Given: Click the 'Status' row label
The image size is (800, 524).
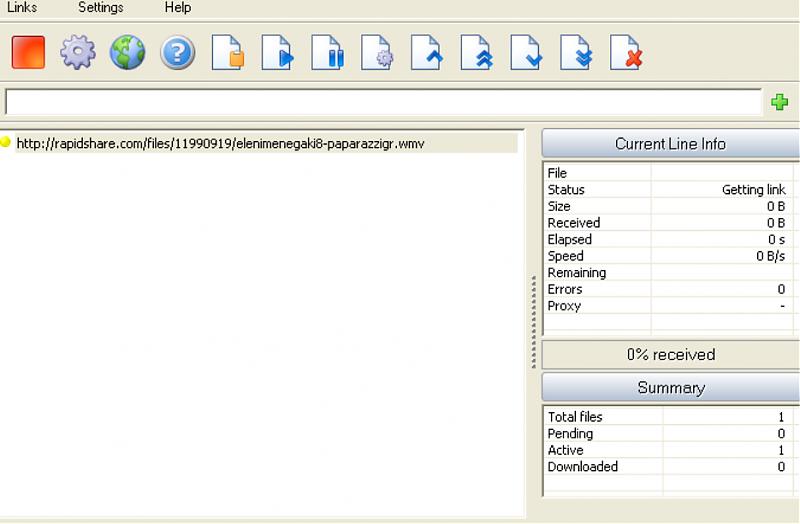Looking at the screenshot, I should coord(566,190).
